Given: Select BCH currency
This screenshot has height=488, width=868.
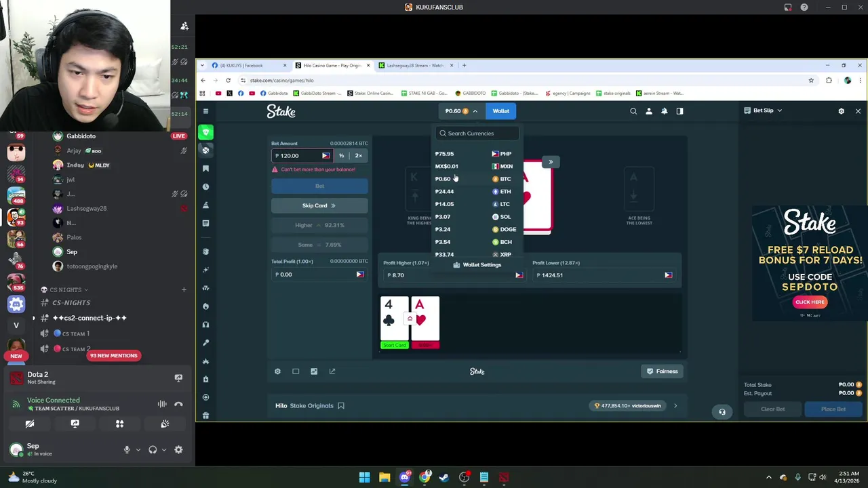Looking at the screenshot, I should pos(476,242).
